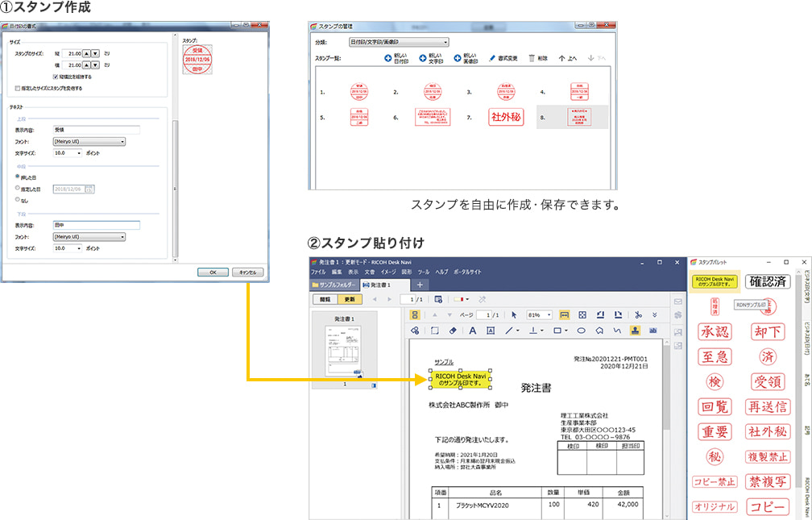
Task: Pick the 社外秘 stamp from stamp palette
Action: click(x=768, y=431)
